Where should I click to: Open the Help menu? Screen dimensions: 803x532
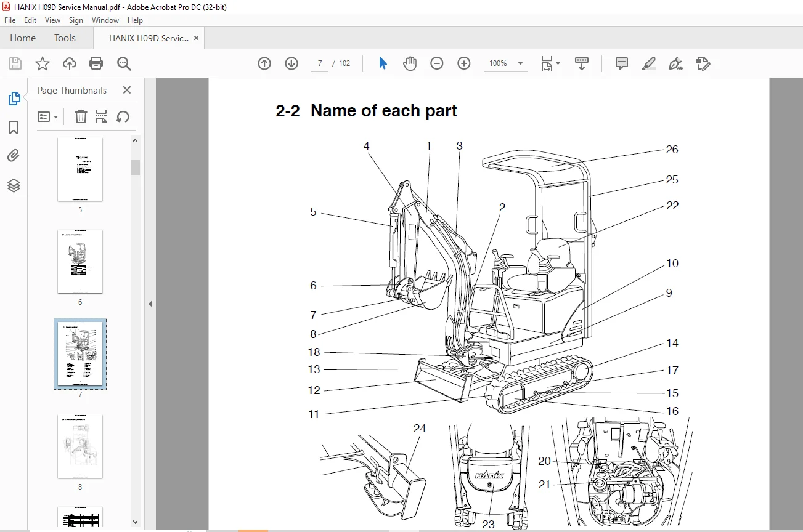coord(135,20)
